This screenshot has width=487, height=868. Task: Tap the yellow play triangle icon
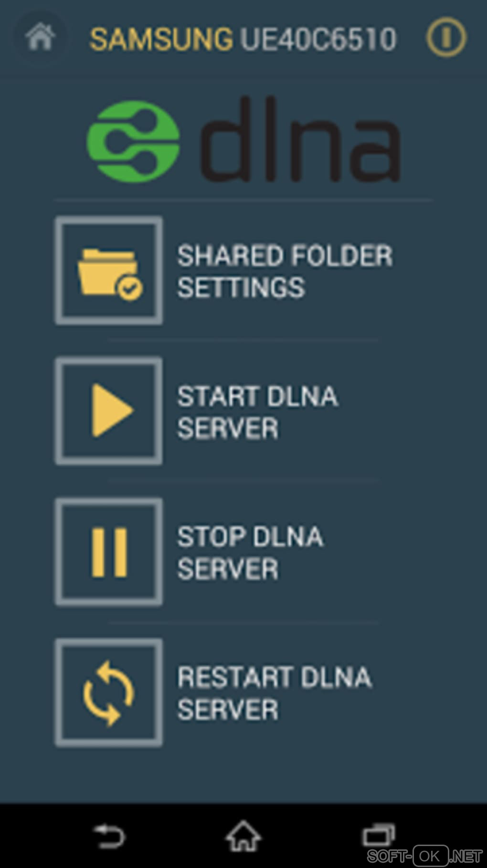112,410
